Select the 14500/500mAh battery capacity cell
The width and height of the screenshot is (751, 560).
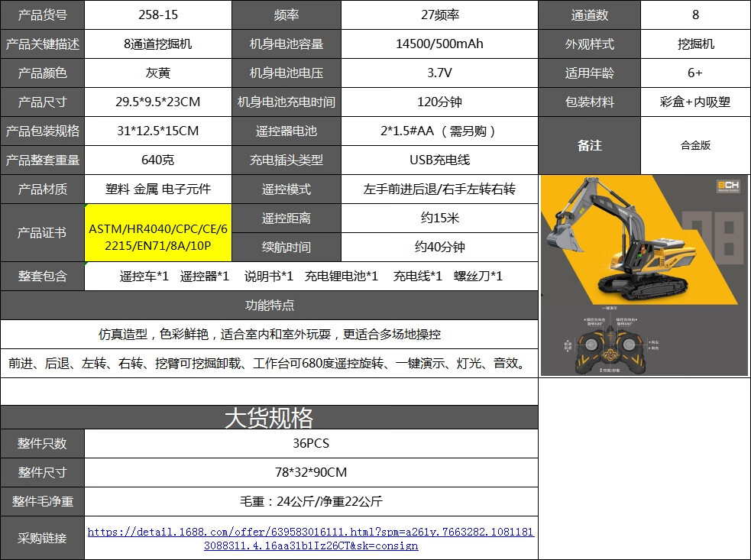440,44
